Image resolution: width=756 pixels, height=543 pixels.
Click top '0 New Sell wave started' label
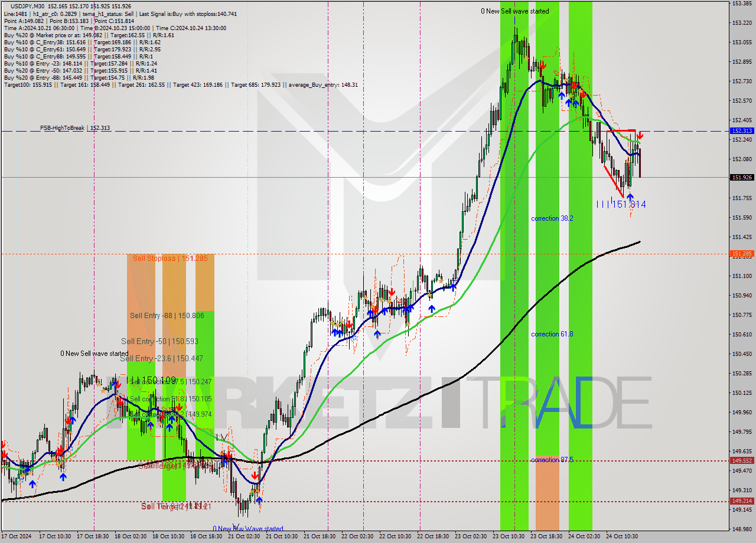tap(514, 11)
